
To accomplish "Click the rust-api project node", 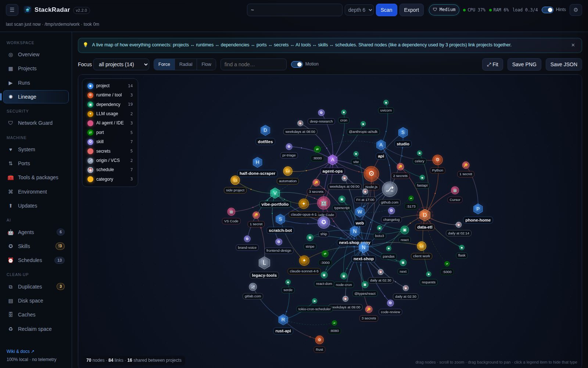I will pos(283,319).
